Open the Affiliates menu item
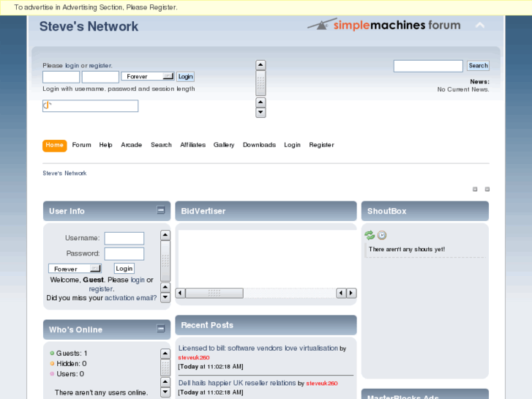The height and width of the screenshot is (399, 532). coord(192,145)
